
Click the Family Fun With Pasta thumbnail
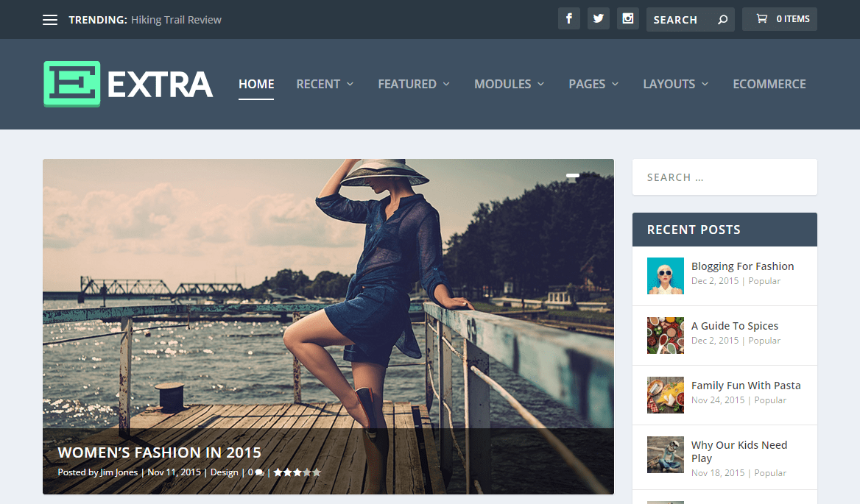(x=666, y=395)
